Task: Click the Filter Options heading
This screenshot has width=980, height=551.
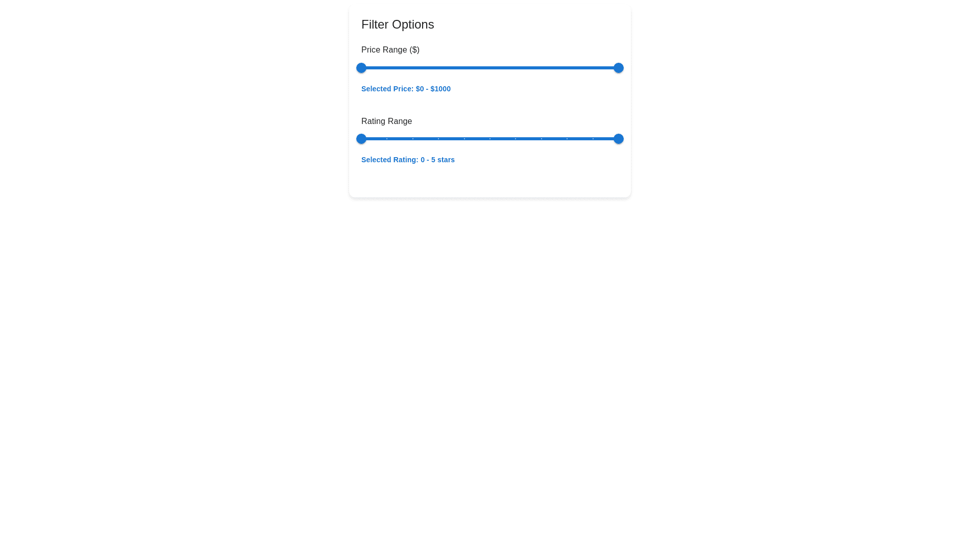Action: (398, 24)
